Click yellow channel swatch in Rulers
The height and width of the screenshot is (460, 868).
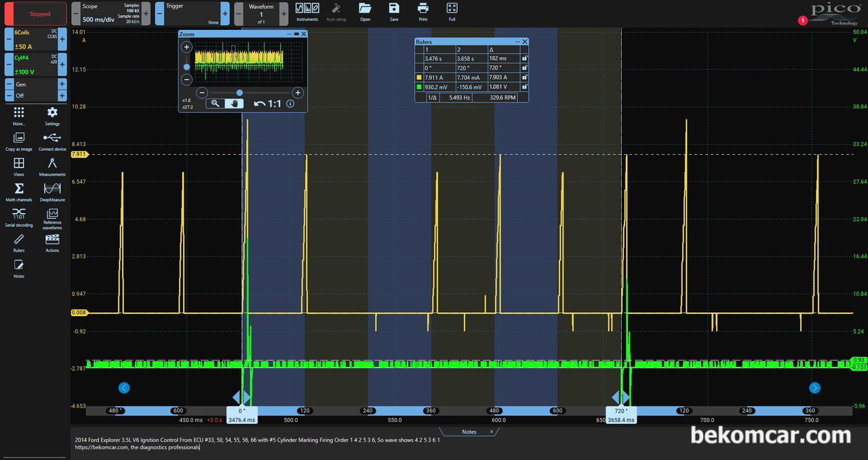click(x=419, y=78)
